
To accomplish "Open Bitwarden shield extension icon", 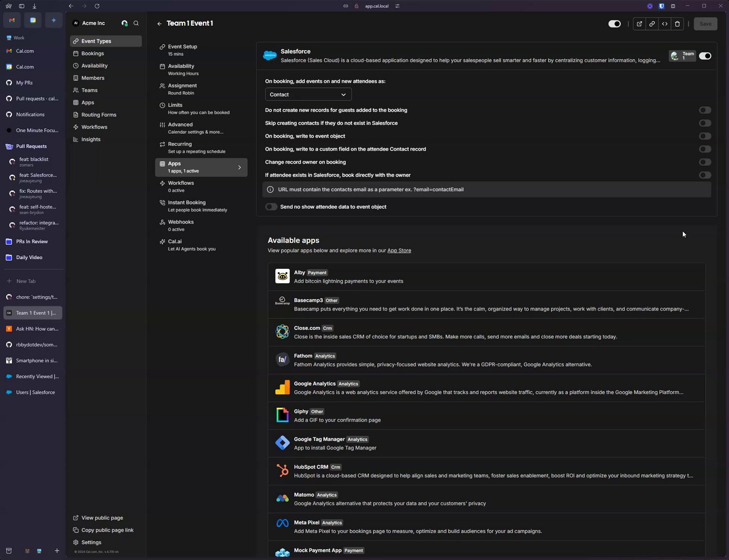I will (x=661, y=6).
